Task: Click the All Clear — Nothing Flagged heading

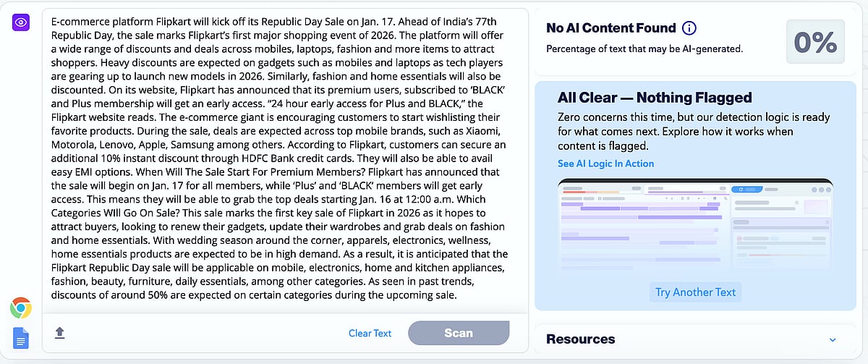Action: (x=655, y=98)
